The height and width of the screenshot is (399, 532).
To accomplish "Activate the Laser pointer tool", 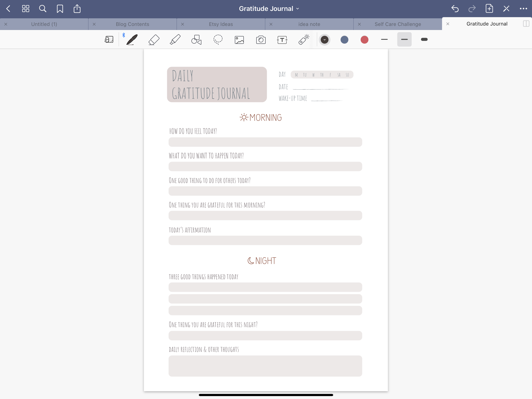I will tap(304, 40).
